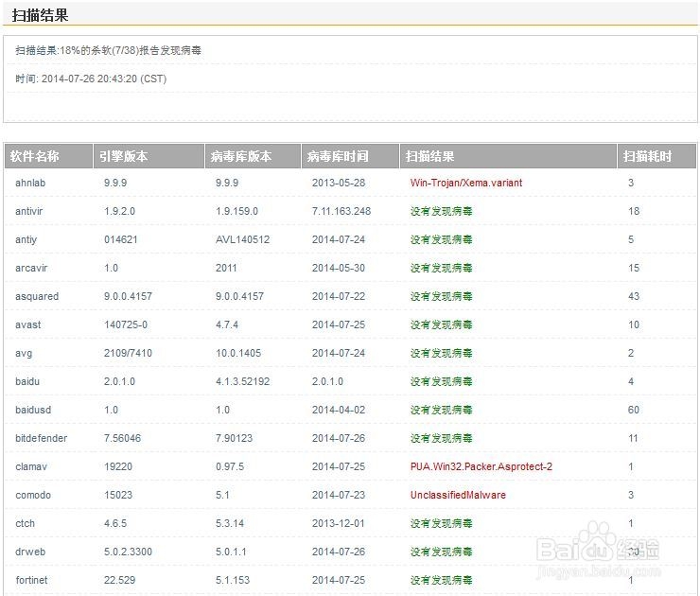Click comodo engine version 15023
Screen dimensions: 700x596
pos(118,495)
